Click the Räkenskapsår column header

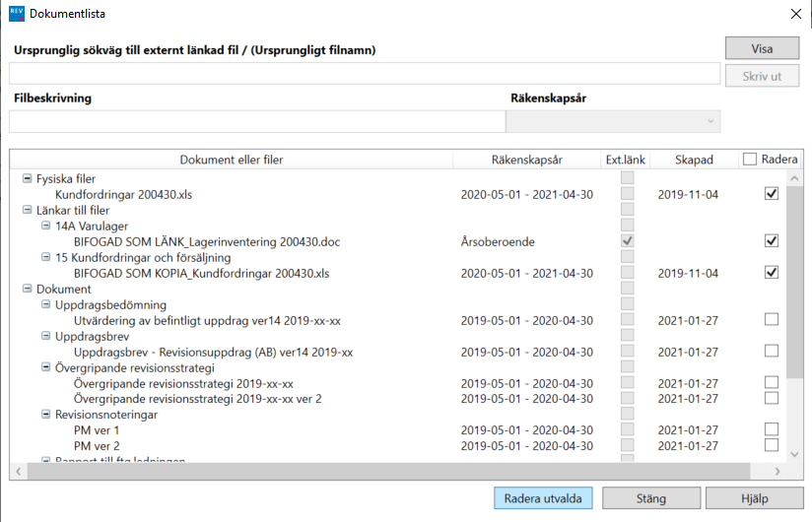[x=526, y=160]
